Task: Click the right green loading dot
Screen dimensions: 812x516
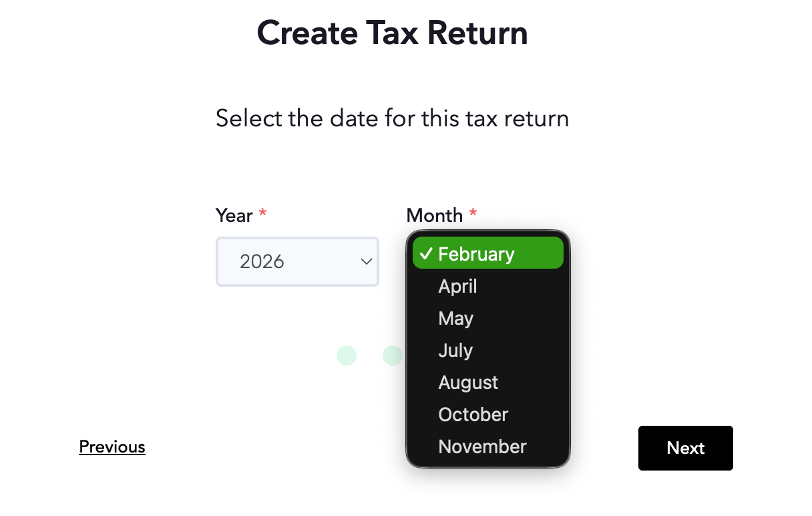Action: (393, 356)
